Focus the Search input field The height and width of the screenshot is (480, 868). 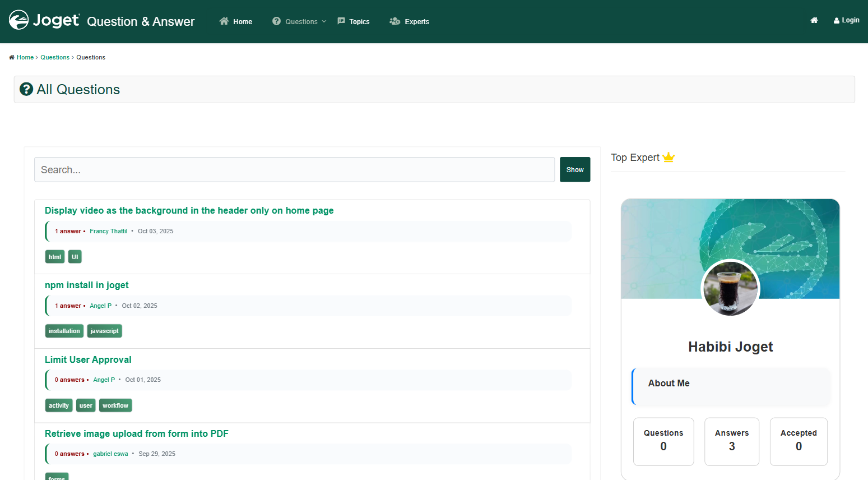coord(294,170)
